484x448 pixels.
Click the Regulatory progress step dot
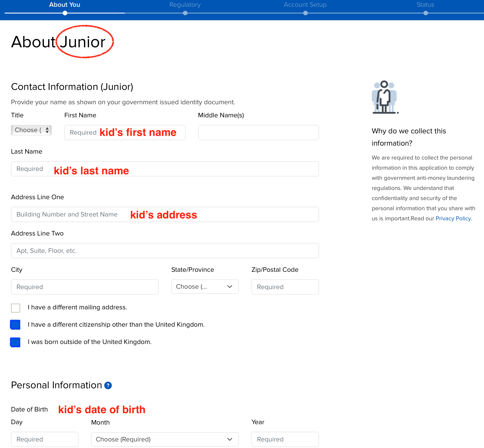(x=185, y=13)
